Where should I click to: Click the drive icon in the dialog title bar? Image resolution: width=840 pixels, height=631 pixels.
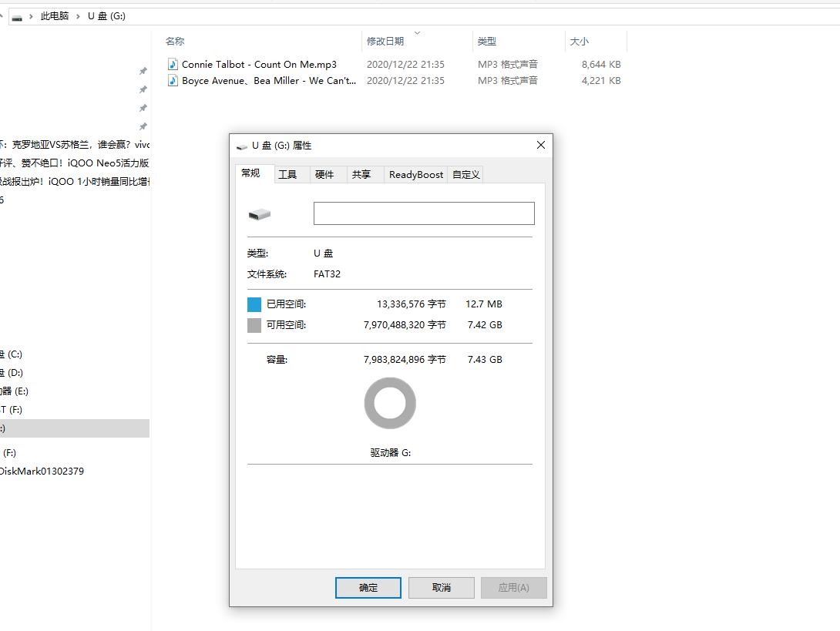point(241,145)
